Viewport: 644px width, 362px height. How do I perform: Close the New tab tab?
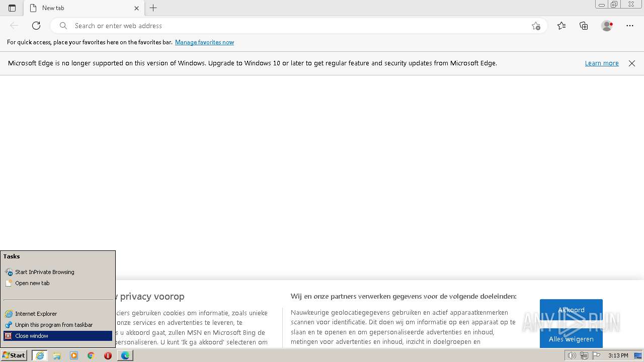136,8
